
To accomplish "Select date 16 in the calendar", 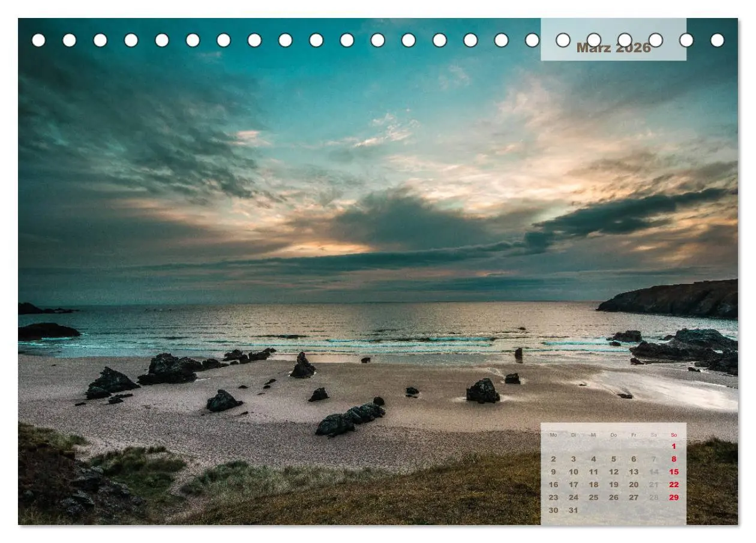I will (x=553, y=485).
